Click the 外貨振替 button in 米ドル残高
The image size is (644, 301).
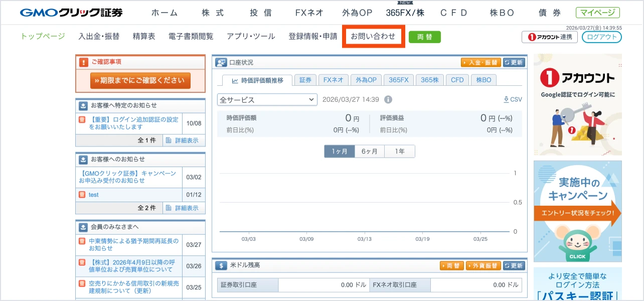483,265
